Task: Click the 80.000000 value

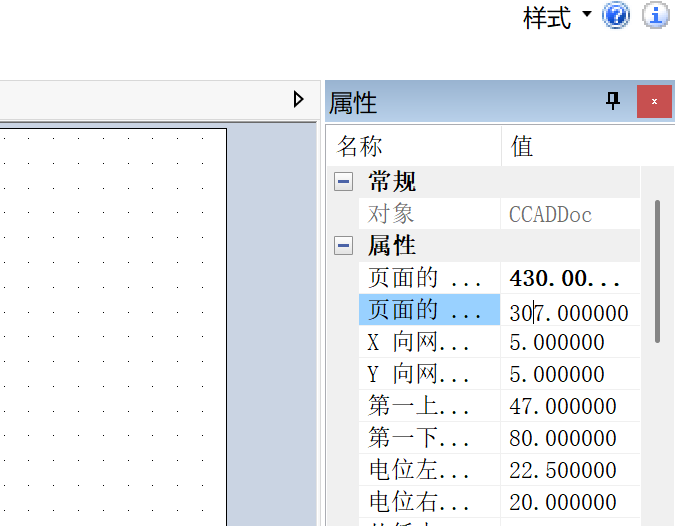Action: click(x=570, y=438)
